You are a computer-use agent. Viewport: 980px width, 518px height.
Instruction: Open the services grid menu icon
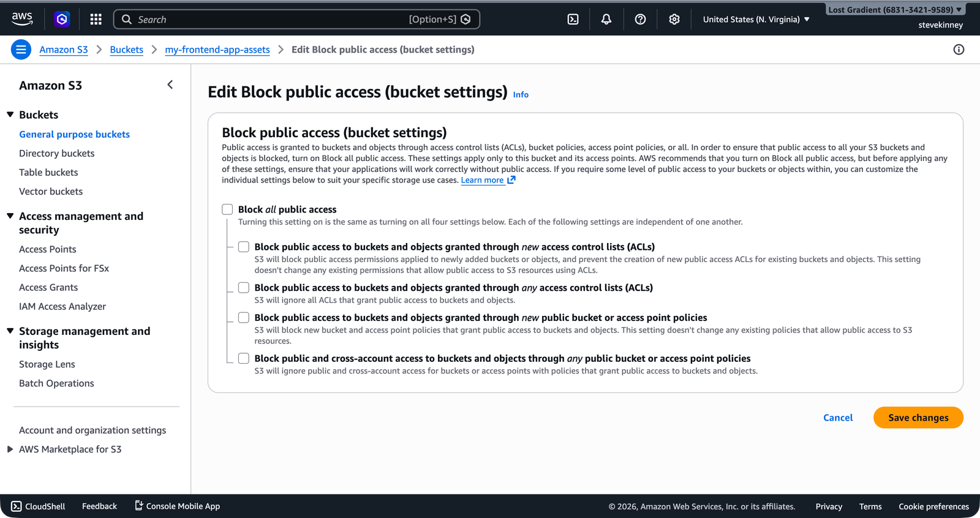pos(96,19)
